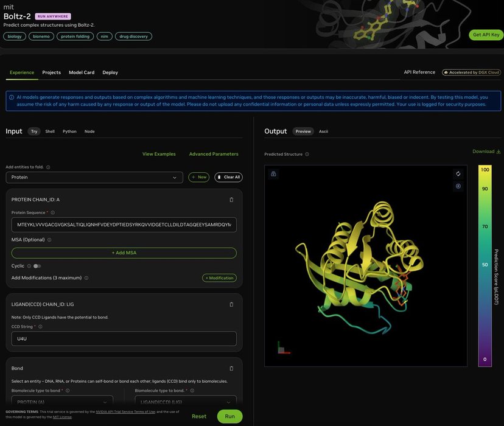Click the Run button
The height and width of the screenshot is (426, 504).
pyautogui.click(x=230, y=416)
